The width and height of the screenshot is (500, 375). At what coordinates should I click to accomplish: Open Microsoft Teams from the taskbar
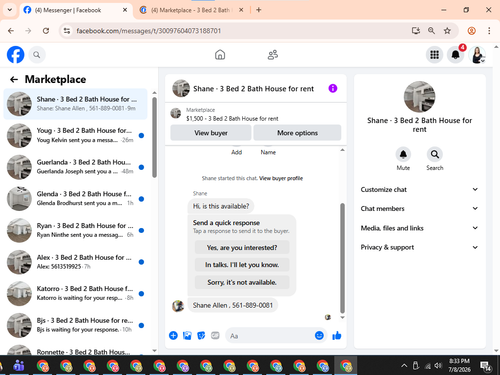(x=19, y=366)
